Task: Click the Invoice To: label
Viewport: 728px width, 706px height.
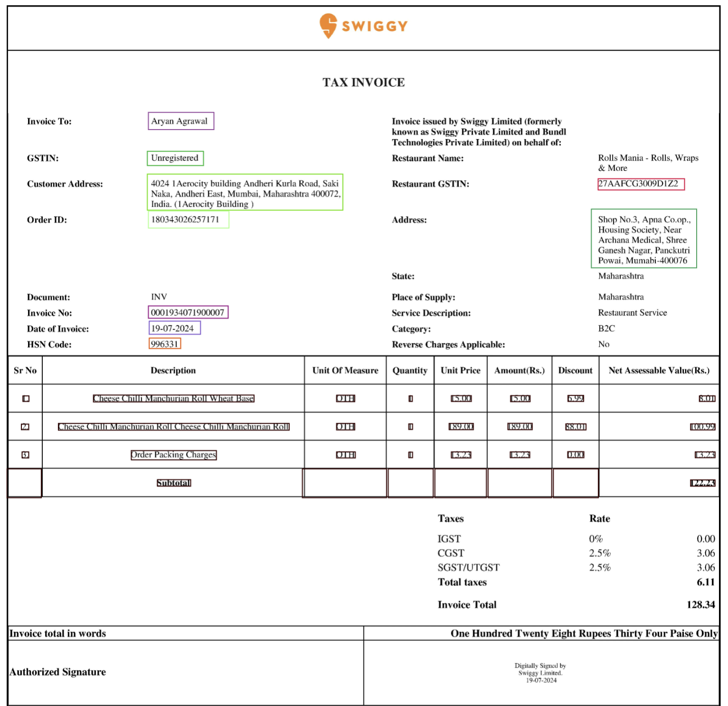Action: (49, 121)
